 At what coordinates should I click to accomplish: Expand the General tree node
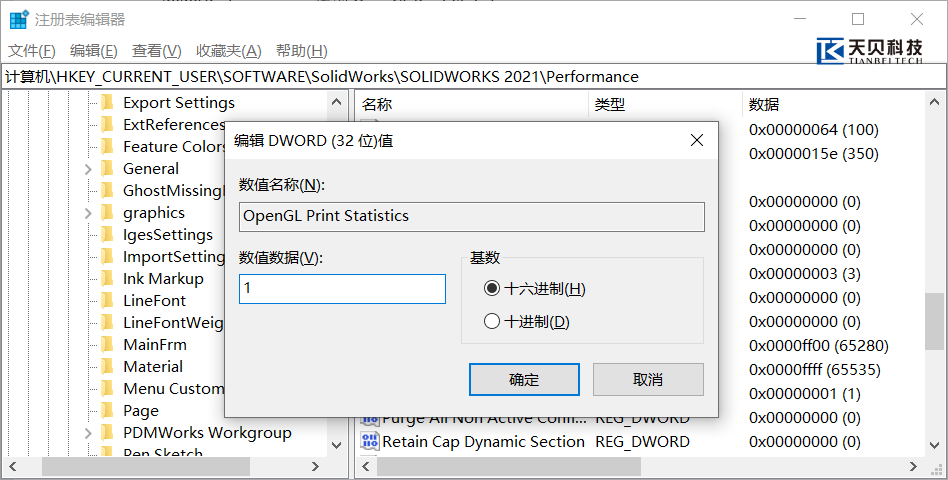click(88, 169)
